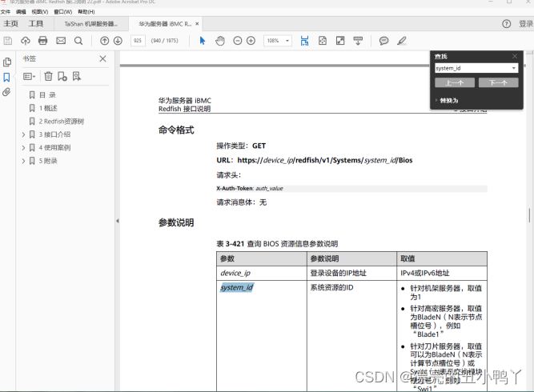Select the hand pan tool
The width and height of the screenshot is (534, 392).
tap(219, 41)
